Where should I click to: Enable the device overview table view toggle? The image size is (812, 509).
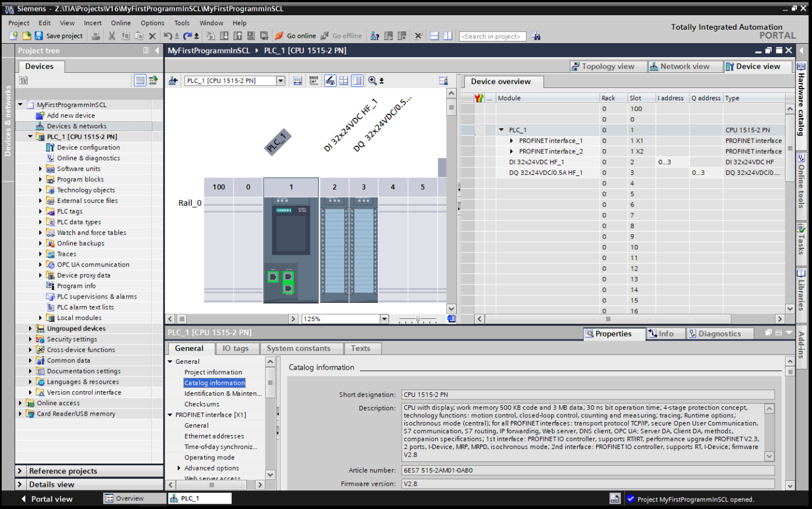click(x=356, y=80)
